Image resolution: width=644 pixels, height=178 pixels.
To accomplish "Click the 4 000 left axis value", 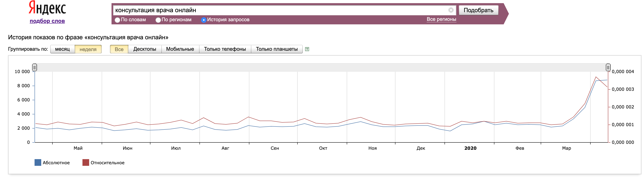I will 24,114.
